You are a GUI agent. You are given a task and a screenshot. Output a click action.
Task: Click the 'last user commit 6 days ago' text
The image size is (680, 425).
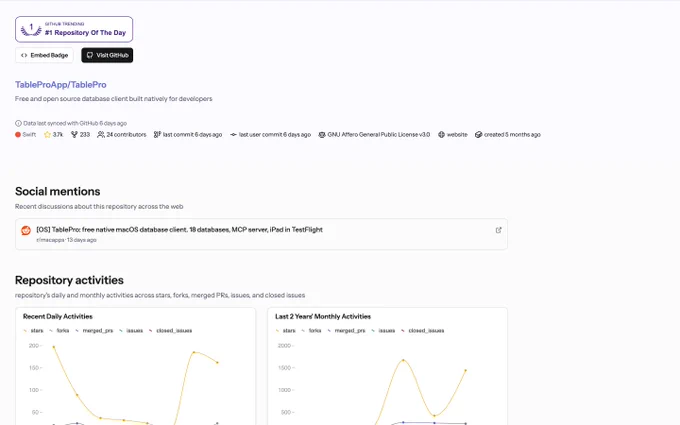point(275,134)
